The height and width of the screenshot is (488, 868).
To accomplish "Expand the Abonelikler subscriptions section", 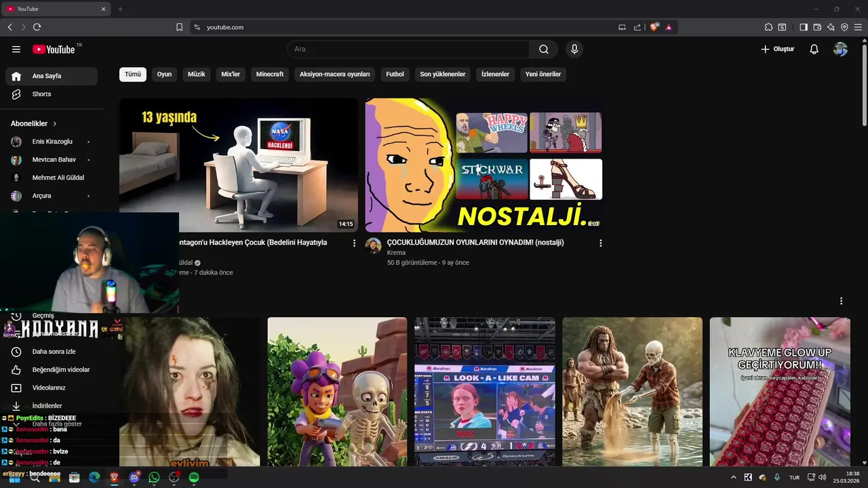I will click(34, 124).
